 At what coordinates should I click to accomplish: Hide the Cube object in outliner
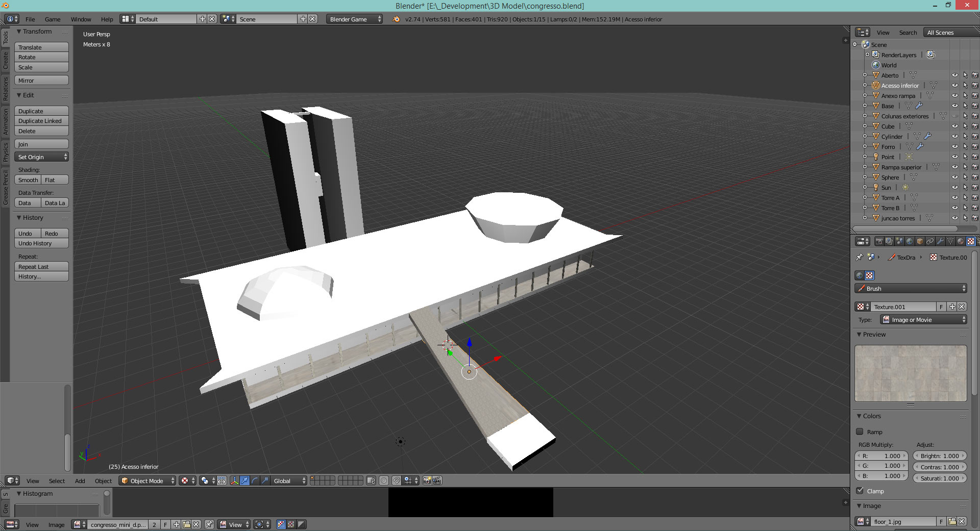[954, 126]
